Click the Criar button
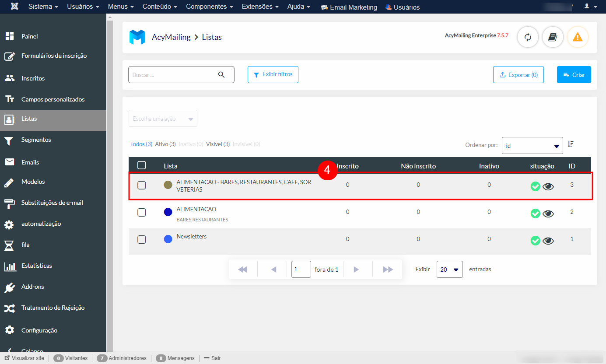The height and width of the screenshot is (364, 606). 574,75
